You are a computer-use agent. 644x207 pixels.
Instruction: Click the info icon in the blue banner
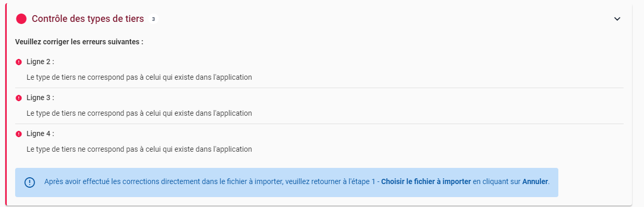click(30, 182)
